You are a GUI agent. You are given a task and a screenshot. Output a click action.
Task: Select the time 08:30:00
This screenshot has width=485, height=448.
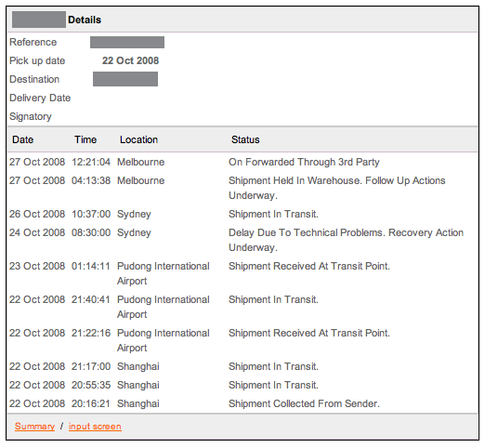coord(91,232)
